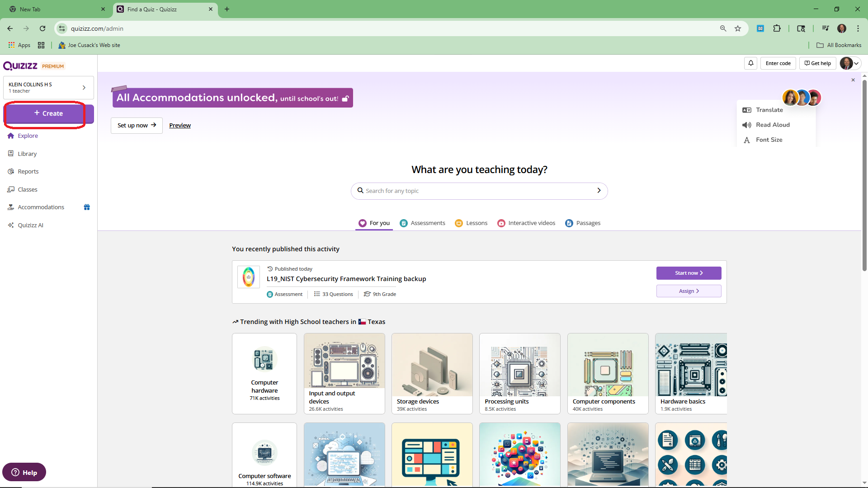The height and width of the screenshot is (488, 868).
Task: Select Read Aloud speaker icon
Action: (747, 125)
